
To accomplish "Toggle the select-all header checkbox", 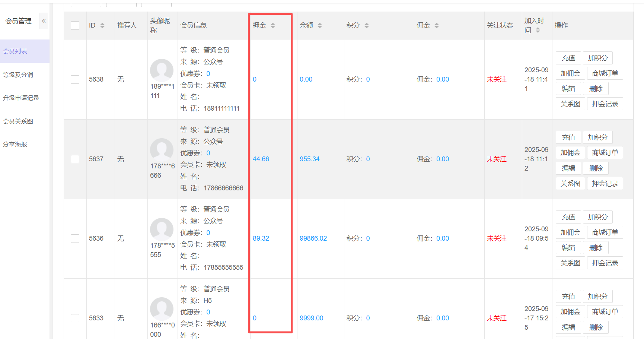I will click(75, 25).
